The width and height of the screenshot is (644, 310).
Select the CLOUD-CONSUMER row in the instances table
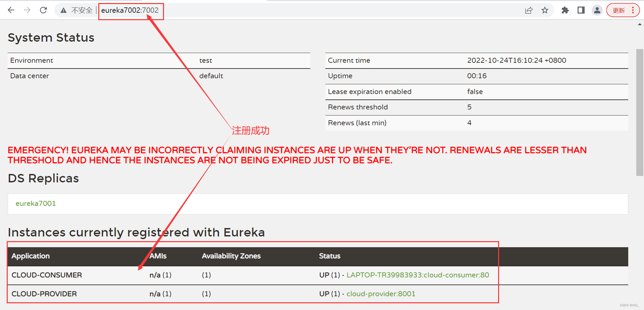pos(47,275)
